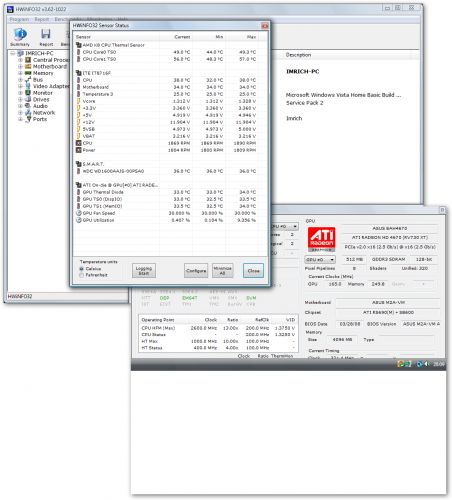This screenshot has width=452, height=500.
Task: Click the Drives tree icon
Action: (x=28, y=99)
